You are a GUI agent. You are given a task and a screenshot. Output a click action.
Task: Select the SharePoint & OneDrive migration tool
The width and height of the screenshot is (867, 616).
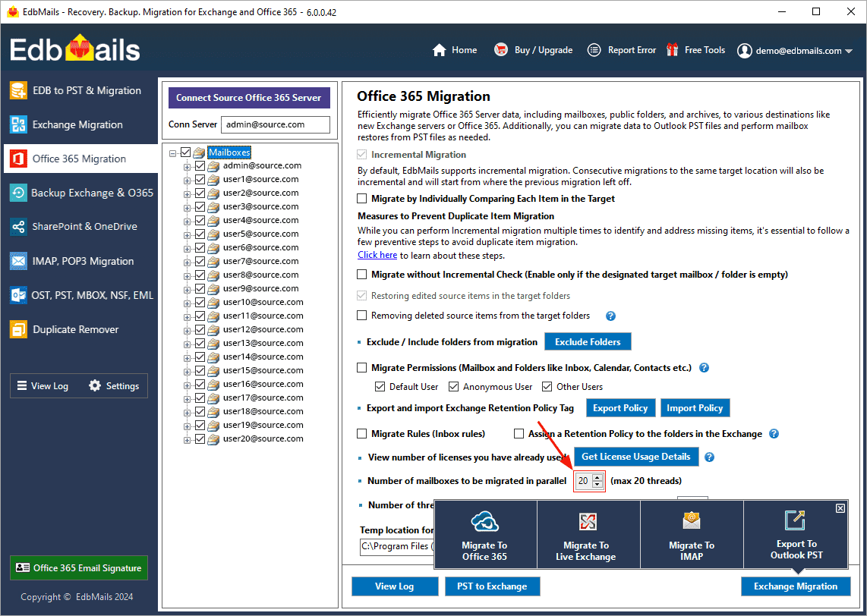click(x=81, y=226)
